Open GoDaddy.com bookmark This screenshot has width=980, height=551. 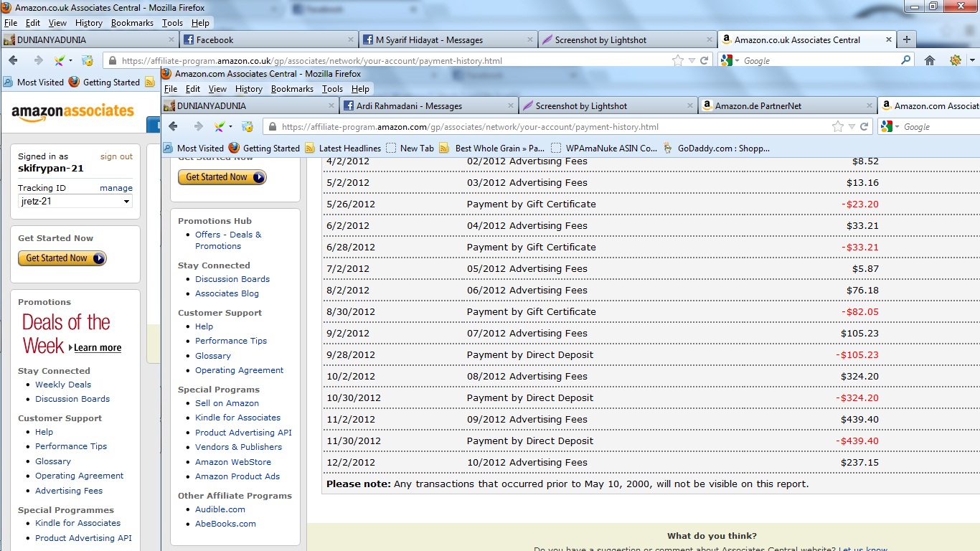point(717,149)
